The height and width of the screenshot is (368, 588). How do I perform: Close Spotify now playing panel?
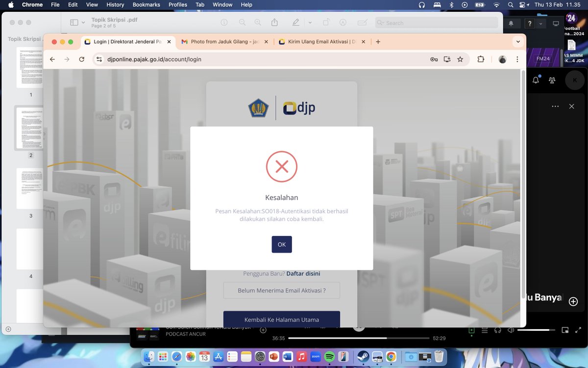tap(571, 106)
